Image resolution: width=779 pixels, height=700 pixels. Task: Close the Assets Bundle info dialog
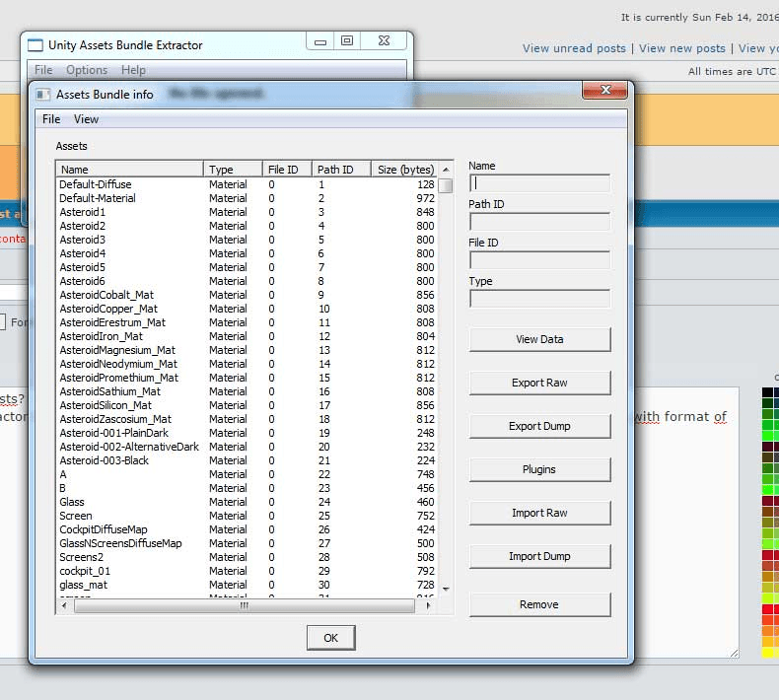[604, 92]
